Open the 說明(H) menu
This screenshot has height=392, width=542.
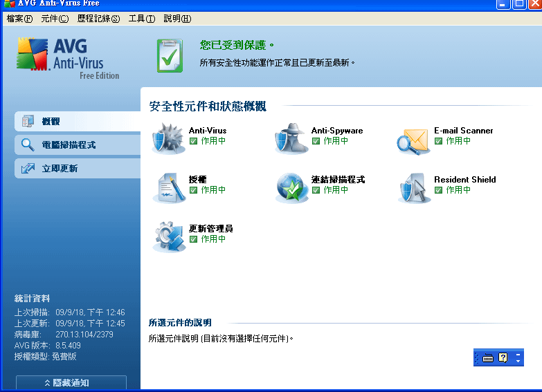pyautogui.click(x=177, y=19)
